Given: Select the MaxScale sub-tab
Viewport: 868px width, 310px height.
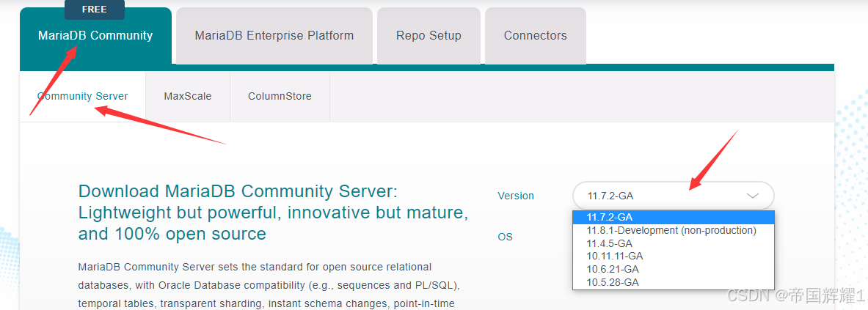Looking at the screenshot, I should point(188,96).
